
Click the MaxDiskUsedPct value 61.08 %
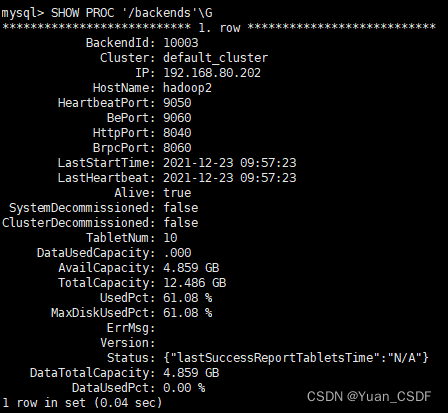188,313
